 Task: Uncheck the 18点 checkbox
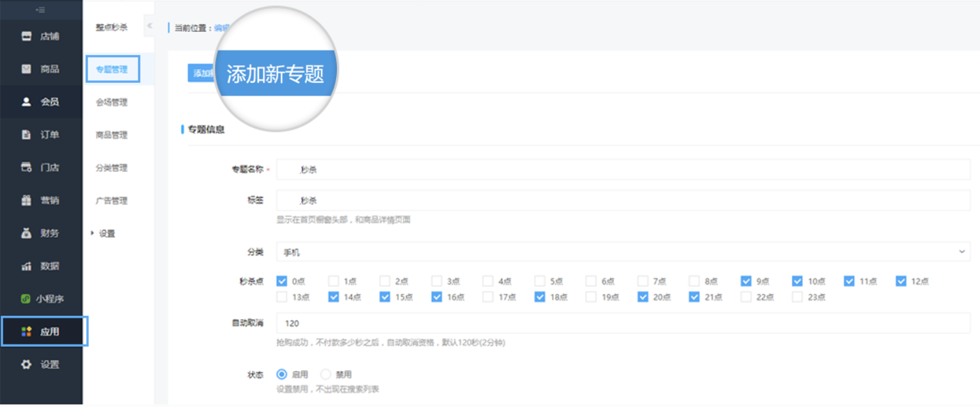click(x=540, y=297)
